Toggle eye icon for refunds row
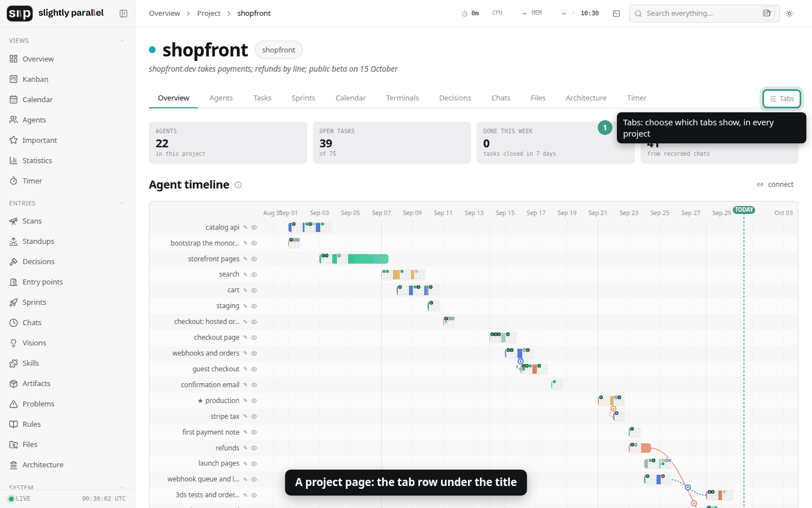Viewport: 812px width, 508px height. pyautogui.click(x=254, y=448)
